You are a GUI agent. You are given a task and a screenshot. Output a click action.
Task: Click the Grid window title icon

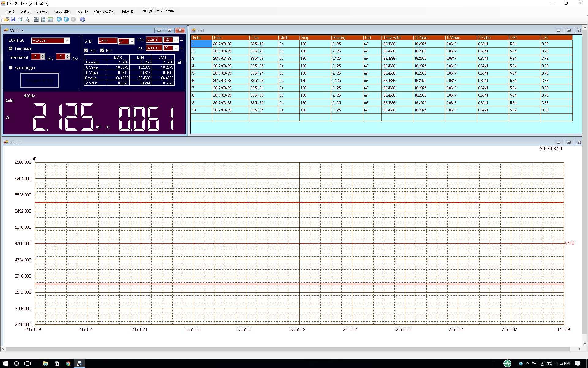tap(194, 30)
